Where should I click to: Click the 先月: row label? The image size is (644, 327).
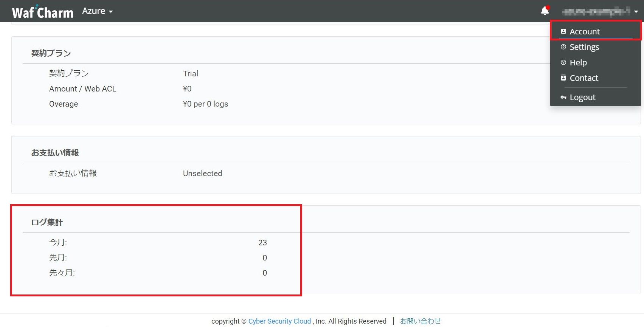pos(58,258)
